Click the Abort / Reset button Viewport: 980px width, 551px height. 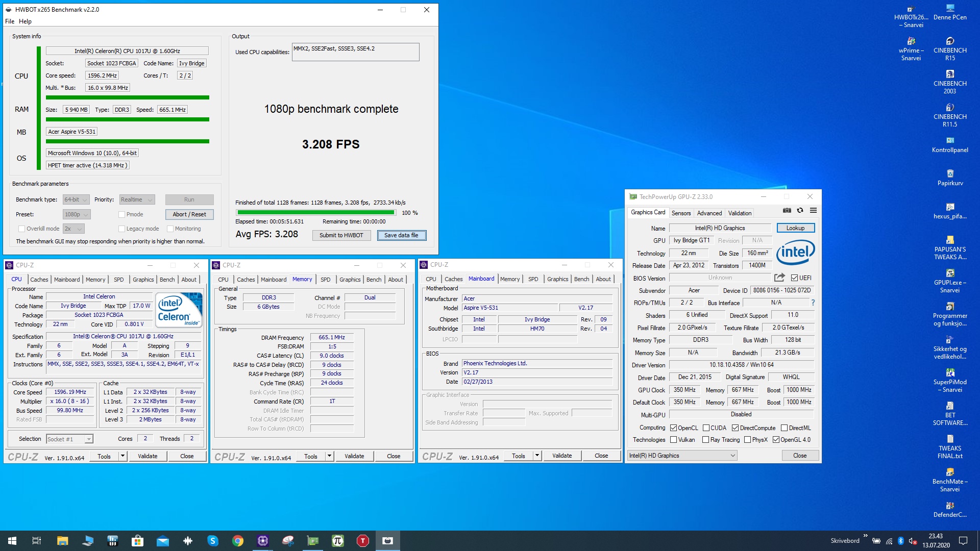click(x=189, y=215)
